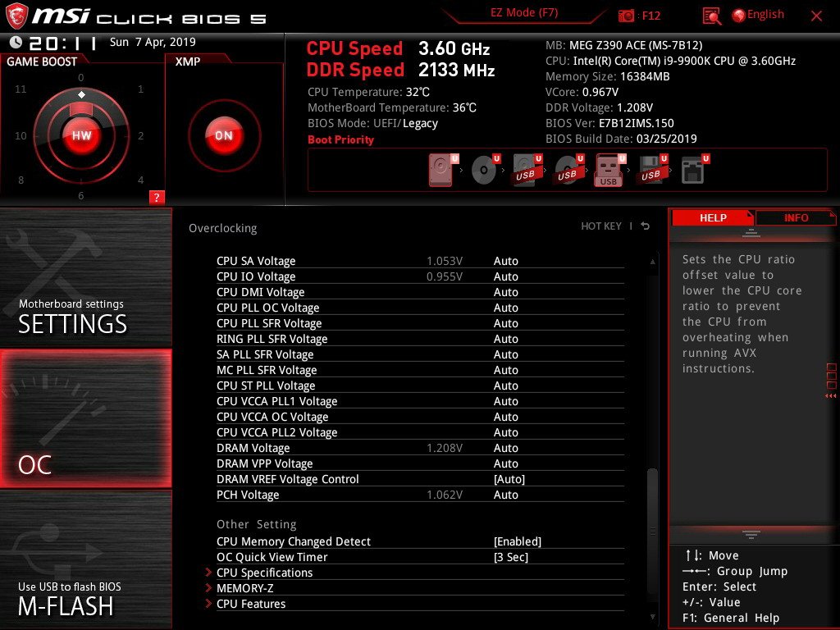Select the CD/DVD boot priority device

click(485, 170)
